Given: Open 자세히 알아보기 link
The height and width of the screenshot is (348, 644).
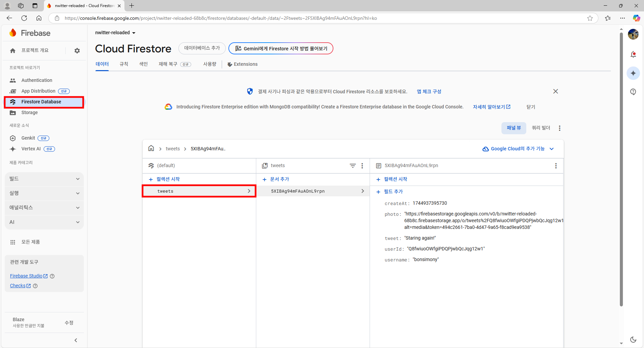Looking at the screenshot, I should click(x=492, y=107).
